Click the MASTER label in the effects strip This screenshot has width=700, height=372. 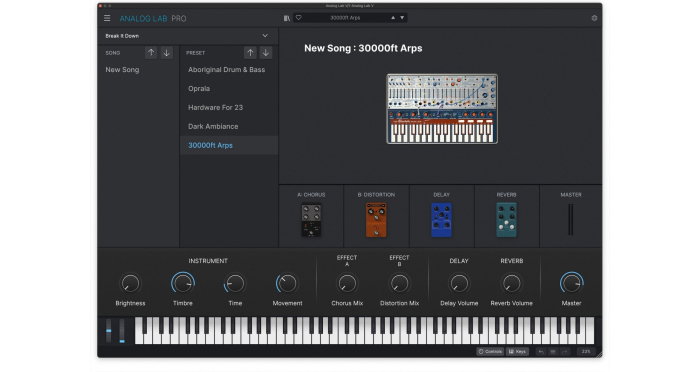click(x=571, y=195)
